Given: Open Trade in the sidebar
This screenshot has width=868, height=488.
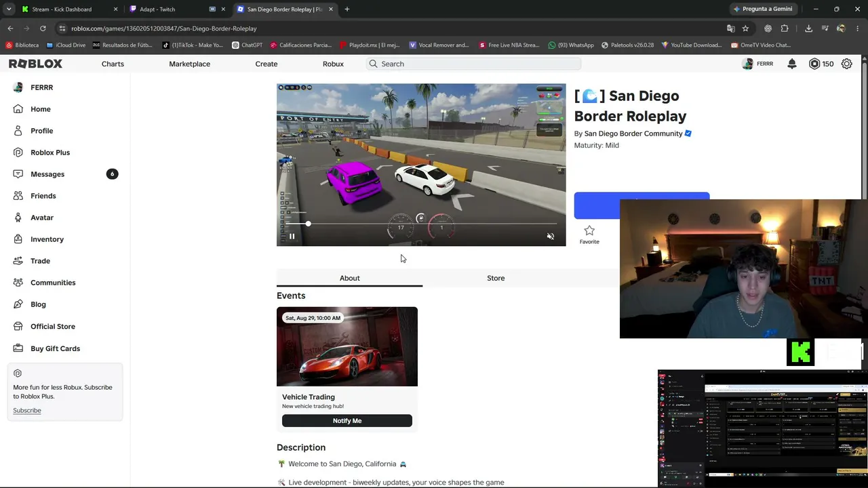Looking at the screenshot, I should click(40, 261).
